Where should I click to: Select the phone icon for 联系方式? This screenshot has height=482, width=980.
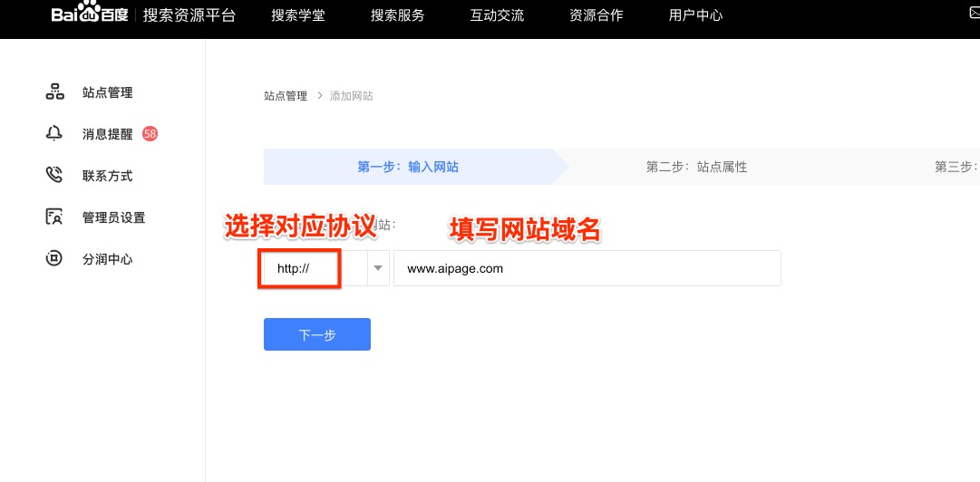54,176
